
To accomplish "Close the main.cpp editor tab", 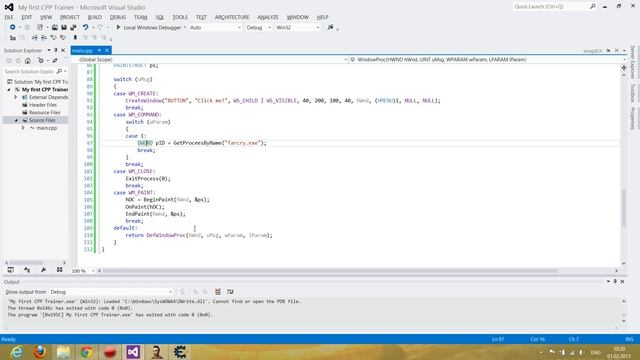I will (107, 50).
